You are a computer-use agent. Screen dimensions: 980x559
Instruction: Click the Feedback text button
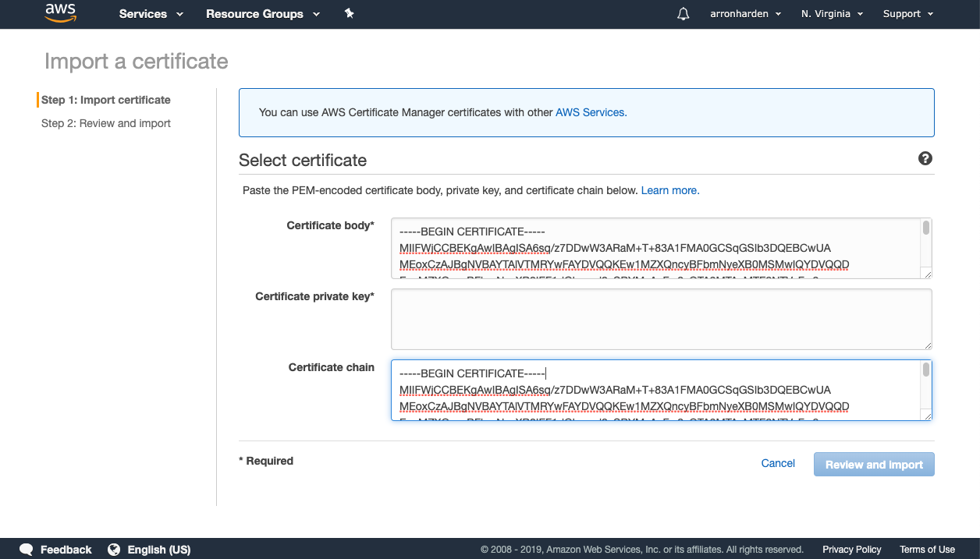[x=66, y=550]
